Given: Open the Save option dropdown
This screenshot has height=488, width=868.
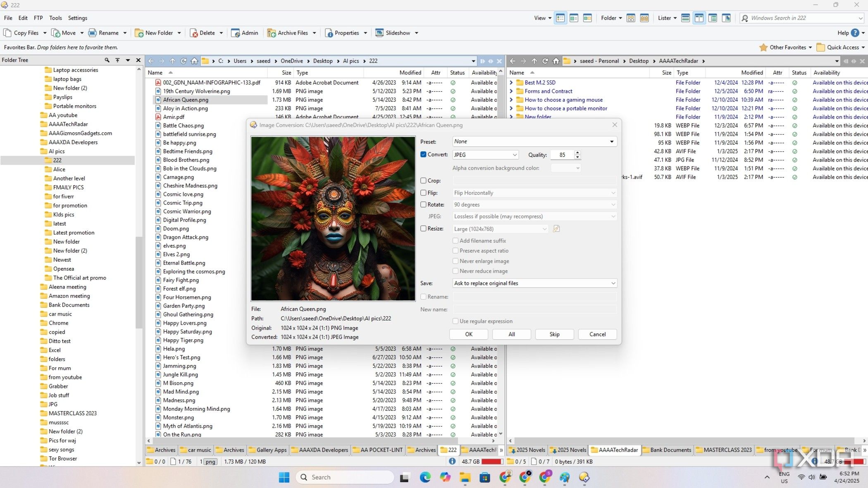Looking at the screenshot, I should point(534,283).
